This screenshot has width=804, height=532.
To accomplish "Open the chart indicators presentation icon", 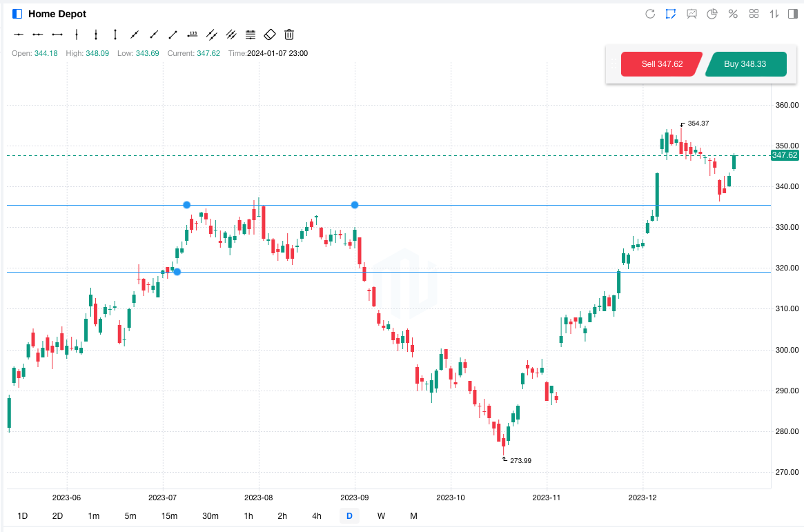I will [x=692, y=14].
